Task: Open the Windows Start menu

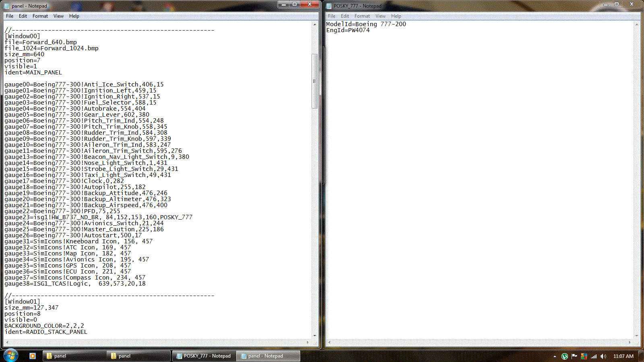Action: pos(11,356)
